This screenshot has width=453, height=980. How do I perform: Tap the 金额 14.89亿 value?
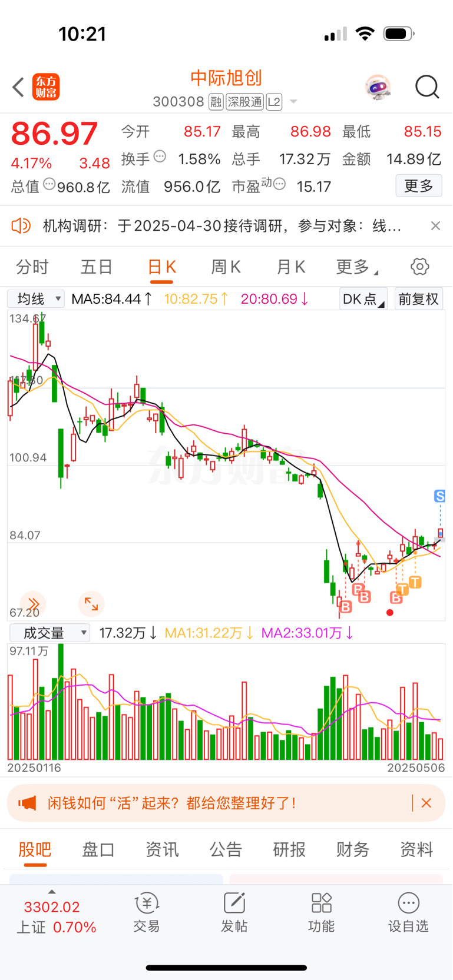pyautogui.click(x=414, y=159)
